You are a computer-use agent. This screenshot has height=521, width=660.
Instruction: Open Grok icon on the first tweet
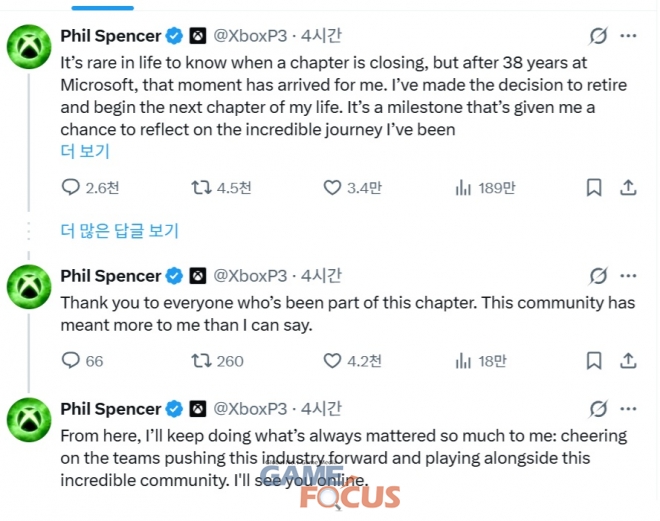point(598,36)
